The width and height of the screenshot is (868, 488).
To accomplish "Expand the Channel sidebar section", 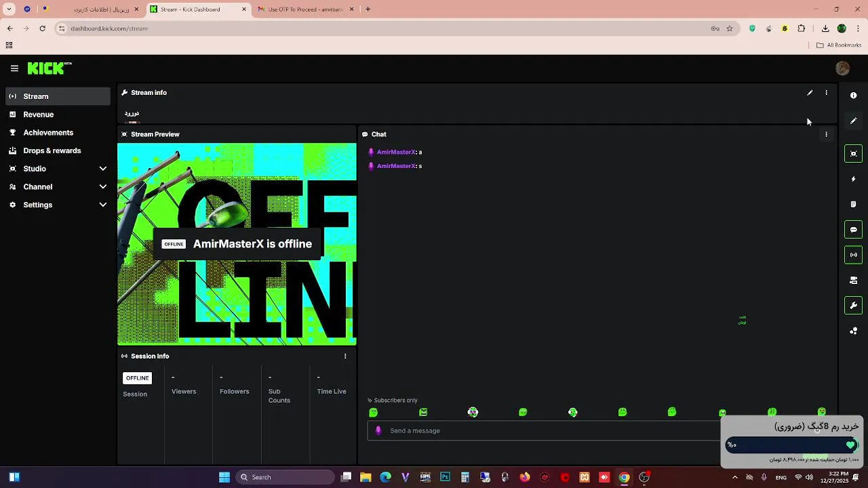I will [x=58, y=187].
